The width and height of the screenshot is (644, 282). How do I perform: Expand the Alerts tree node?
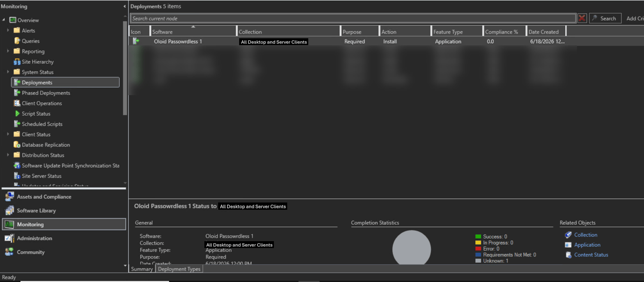(8, 31)
